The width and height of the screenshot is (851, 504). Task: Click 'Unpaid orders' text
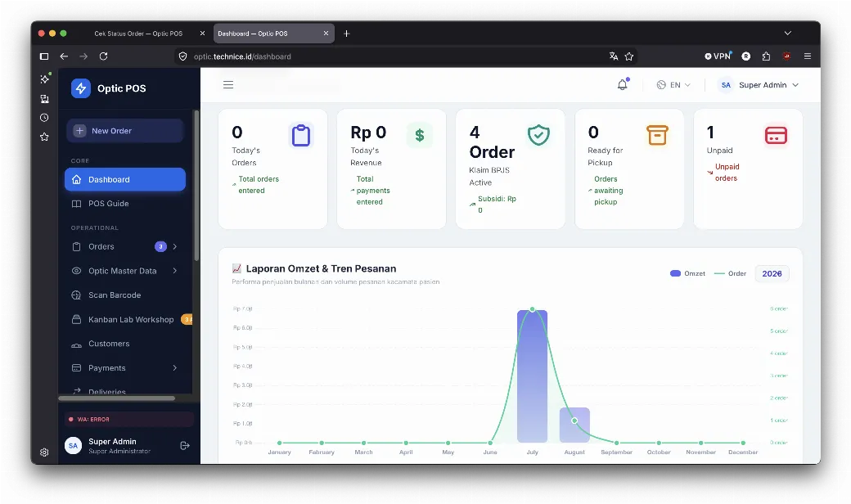(727, 173)
